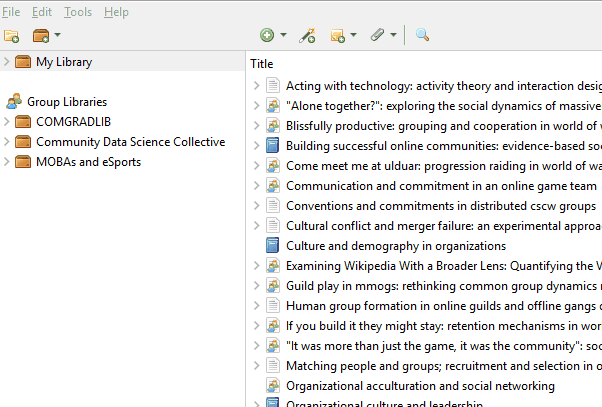Expand the My Library tree node
Viewport: 602px width, 407px height.
point(7,61)
